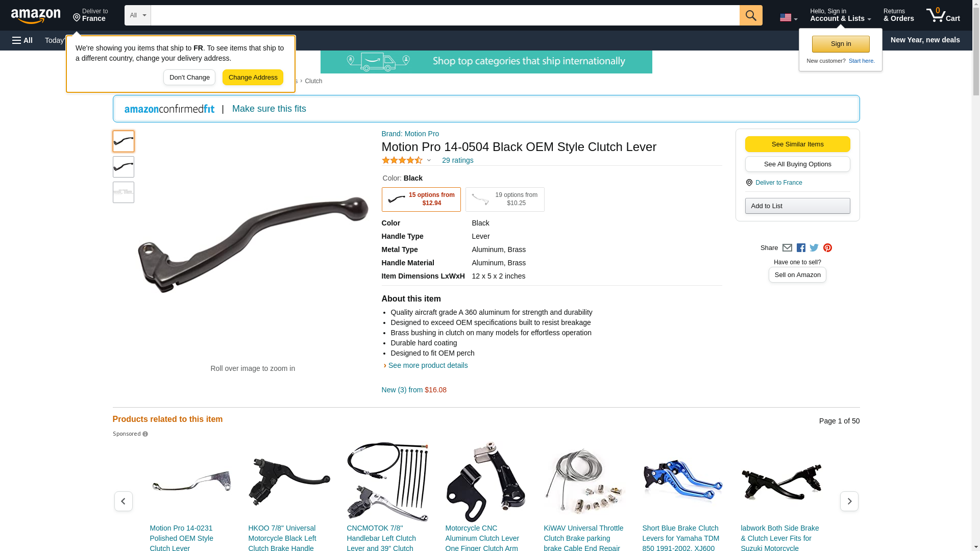This screenshot has height=551, width=980.
Task: Open the Amazon home logo
Action: 36,16
